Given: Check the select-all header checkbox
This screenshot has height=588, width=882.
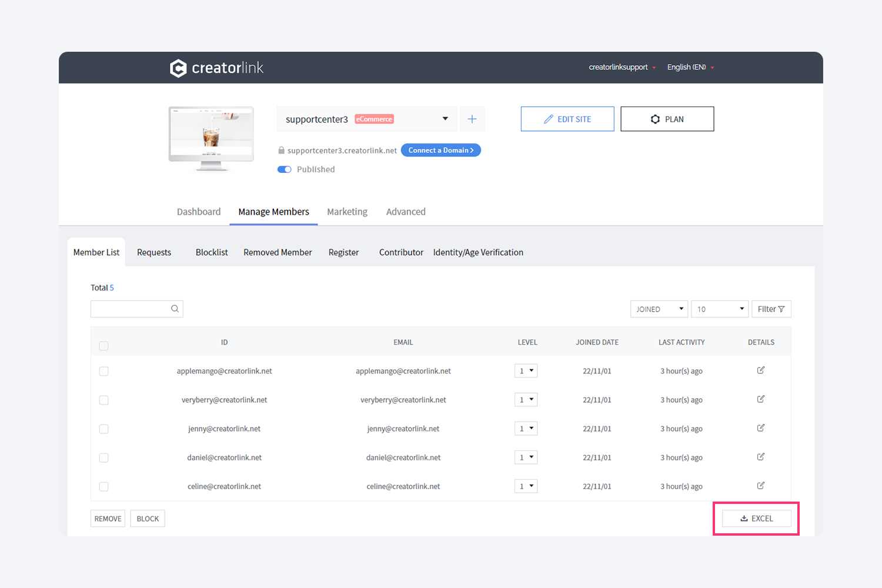Looking at the screenshot, I should pos(104,346).
